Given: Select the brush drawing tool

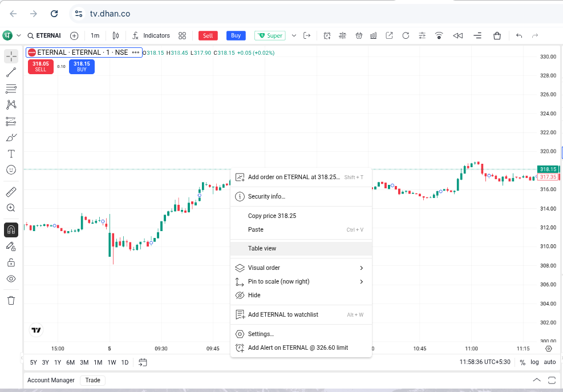Looking at the screenshot, I should [11, 138].
